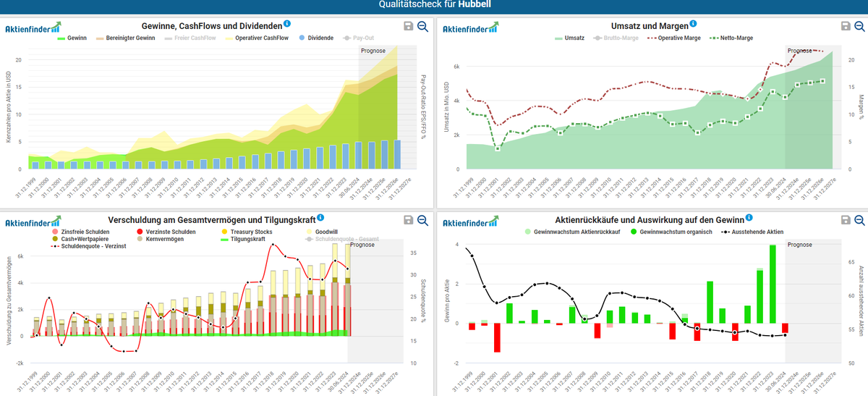Click the large red bar in year 2001 of the Aktienrückkäufe chart
Screen dimensions: 868x396
click(497, 337)
